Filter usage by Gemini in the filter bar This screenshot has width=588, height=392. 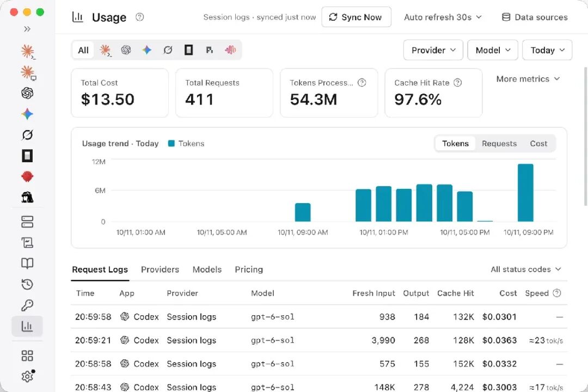146,50
